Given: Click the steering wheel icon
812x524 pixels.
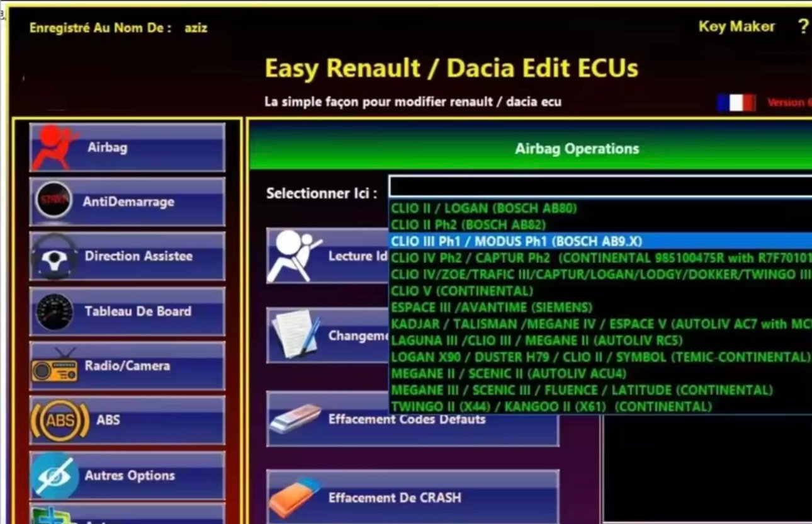Looking at the screenshot, I should [54, 257].
